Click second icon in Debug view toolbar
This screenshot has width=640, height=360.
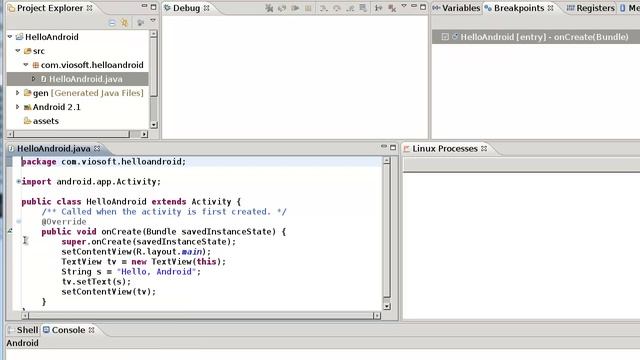(x=282, y=8)
